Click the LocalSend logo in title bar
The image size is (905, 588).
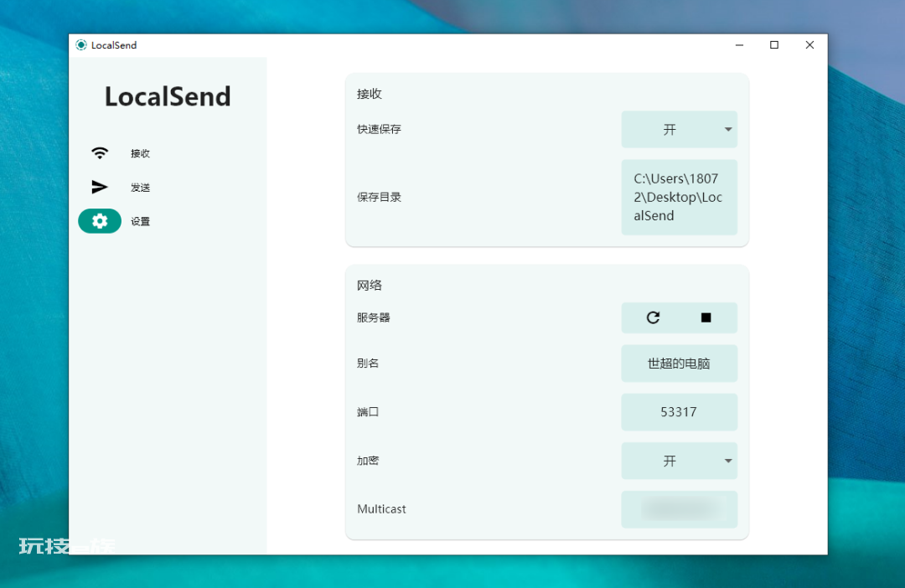tap(81, 45)
